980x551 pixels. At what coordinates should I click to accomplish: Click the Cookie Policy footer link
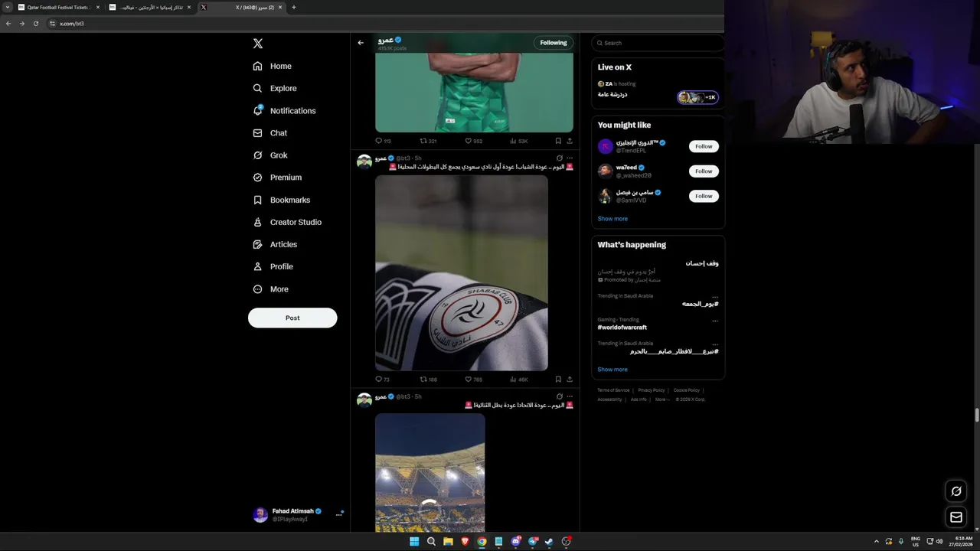(687, 390)
